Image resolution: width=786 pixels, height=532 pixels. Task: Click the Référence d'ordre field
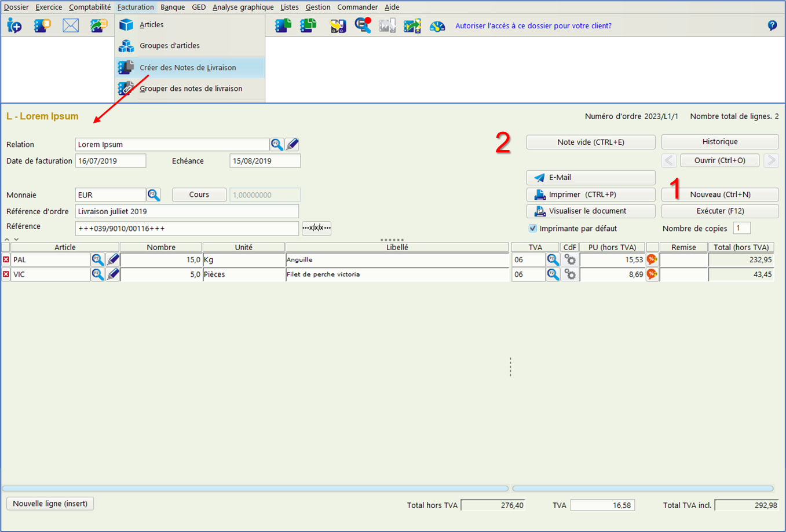(187, 211)
